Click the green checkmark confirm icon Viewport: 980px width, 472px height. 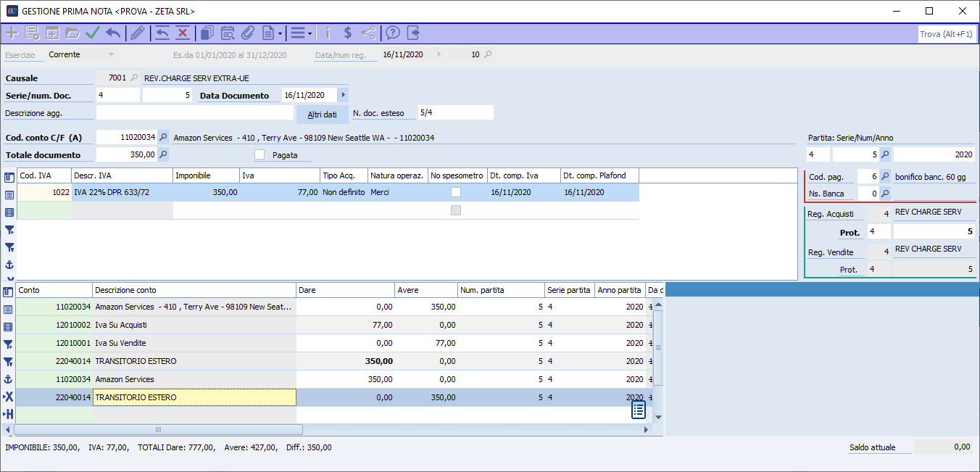click(x=93, y=33)
